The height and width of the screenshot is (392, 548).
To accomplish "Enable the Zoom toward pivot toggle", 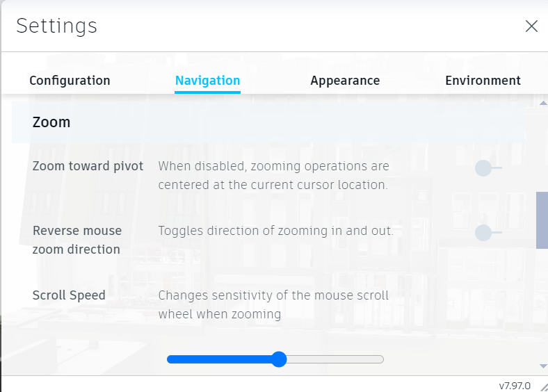I will 487,168.
